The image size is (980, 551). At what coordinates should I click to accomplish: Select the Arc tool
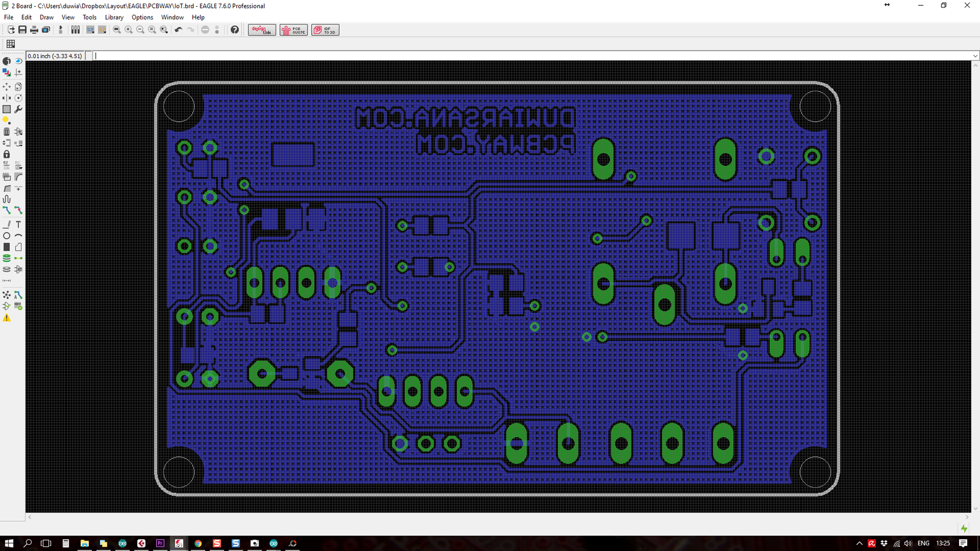click(18, 236)
